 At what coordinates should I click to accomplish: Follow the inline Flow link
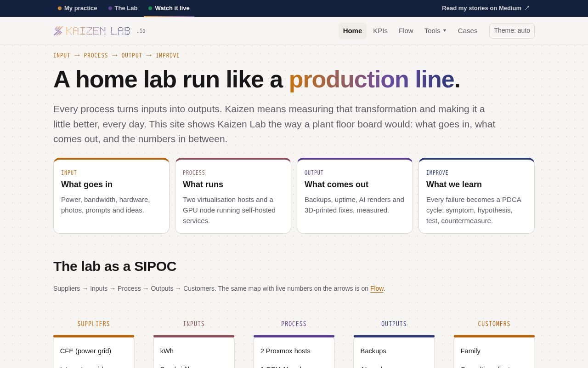point(377,288)
